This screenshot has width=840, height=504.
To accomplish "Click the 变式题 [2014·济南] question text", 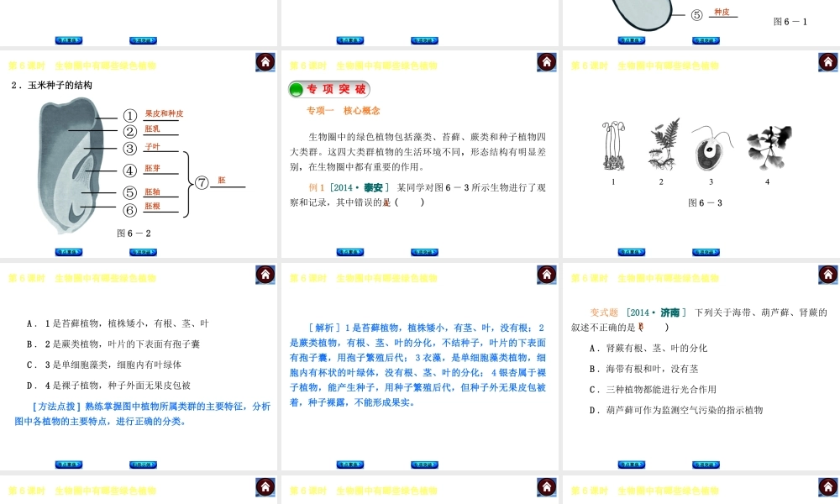I will click(x=699, y=320).
